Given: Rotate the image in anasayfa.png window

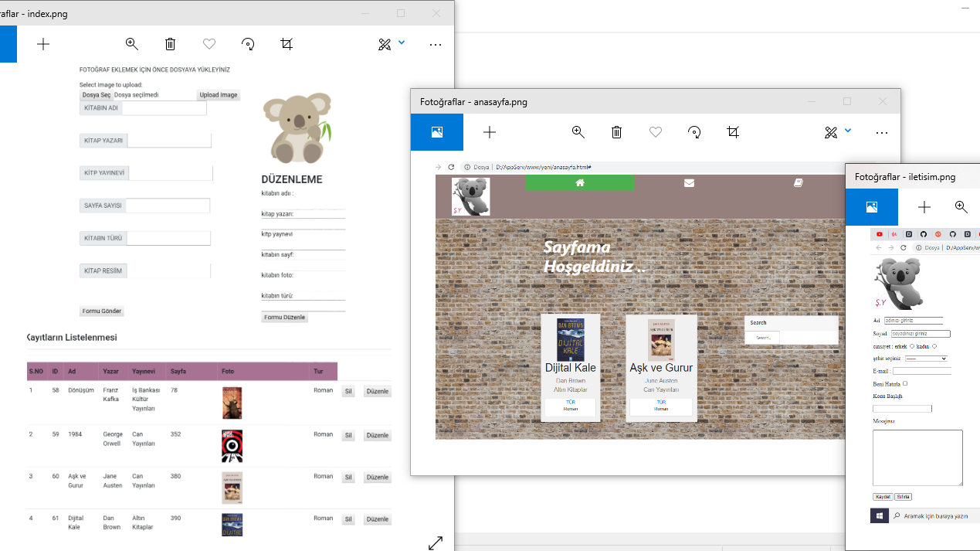Looking at the screenshot, I should click(x=694, y=132).
